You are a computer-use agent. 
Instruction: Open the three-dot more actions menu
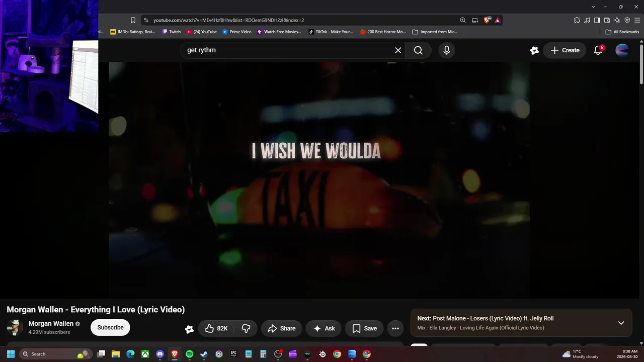395,328
